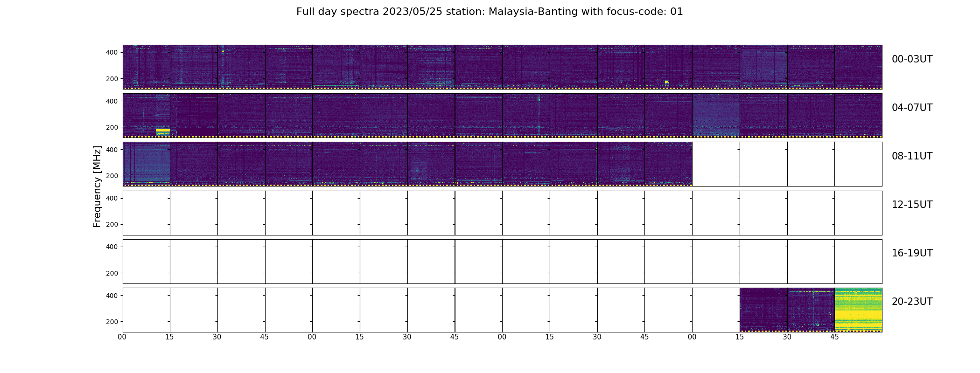Click the '04-07UT' row label

click(x=912, y=108)
